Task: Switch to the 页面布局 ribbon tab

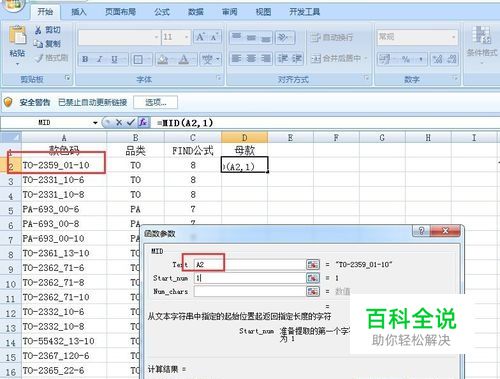Action: coord(120,12)
